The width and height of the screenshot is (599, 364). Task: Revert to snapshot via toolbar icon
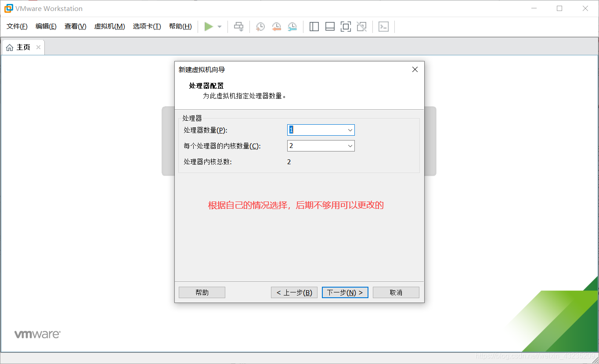click(276, 27)
